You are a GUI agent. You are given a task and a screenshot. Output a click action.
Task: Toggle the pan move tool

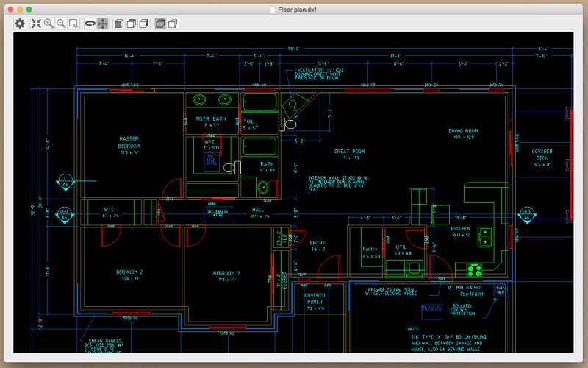[102, 24]
